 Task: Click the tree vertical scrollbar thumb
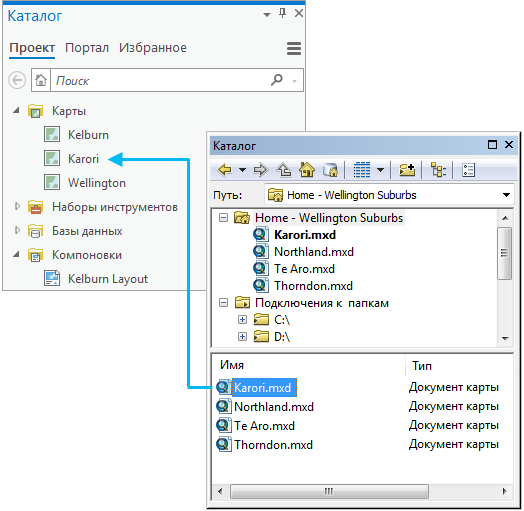(505, 253)
